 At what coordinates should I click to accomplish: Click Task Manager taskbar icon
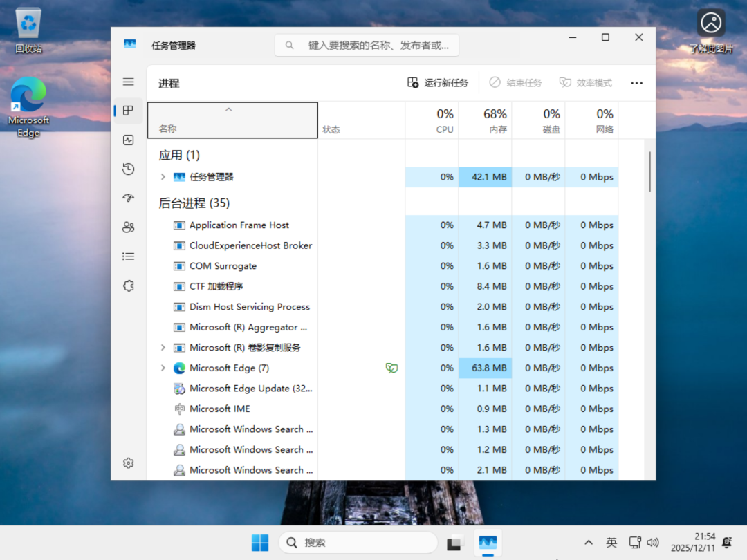[488, 543]
